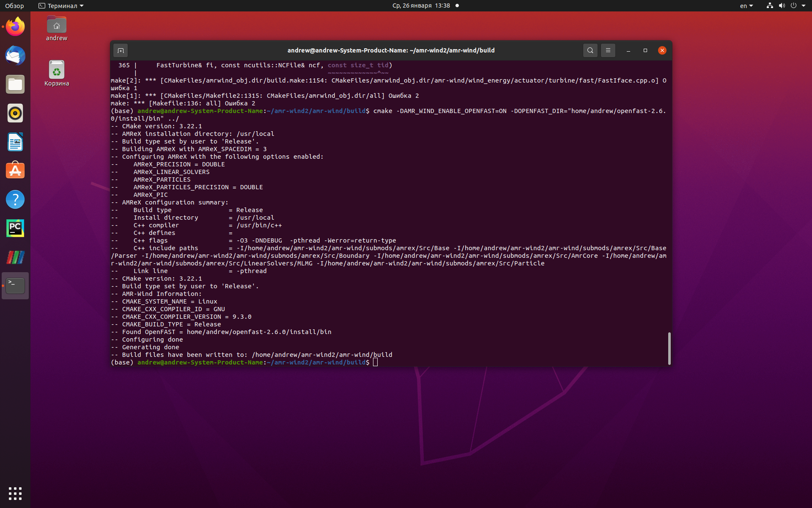Show applications grid button
The image size is (812, 508).
(15, 493)
